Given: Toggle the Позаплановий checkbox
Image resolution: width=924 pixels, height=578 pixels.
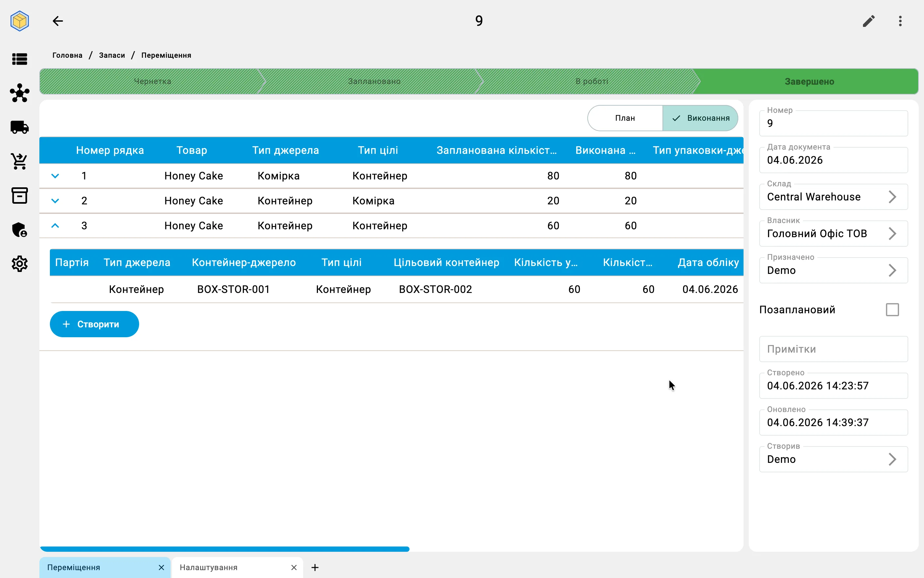Looking at the screenshot, I should [x=892, y=310].
